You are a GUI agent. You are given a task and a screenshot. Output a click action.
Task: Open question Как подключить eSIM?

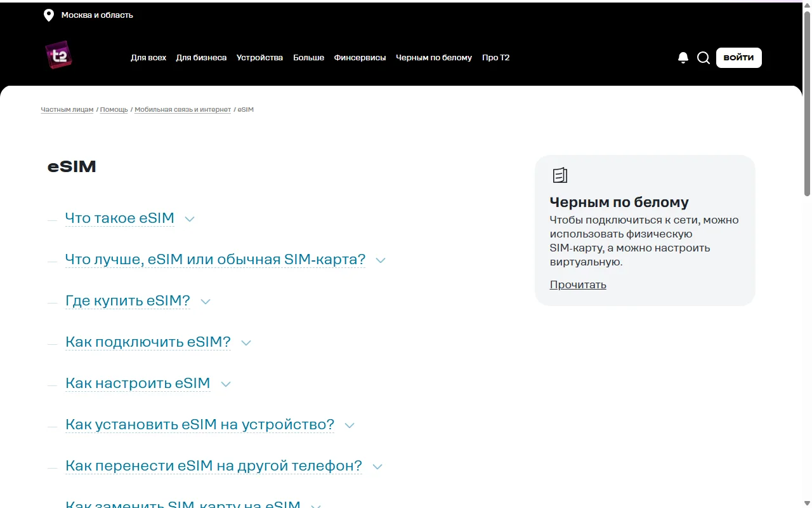[148, 342]
